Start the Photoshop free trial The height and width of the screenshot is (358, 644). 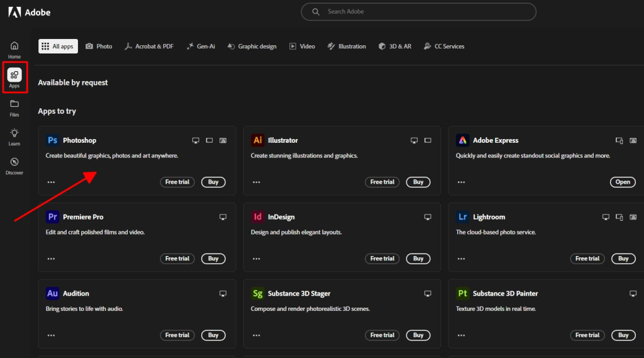tap(177, 182)
